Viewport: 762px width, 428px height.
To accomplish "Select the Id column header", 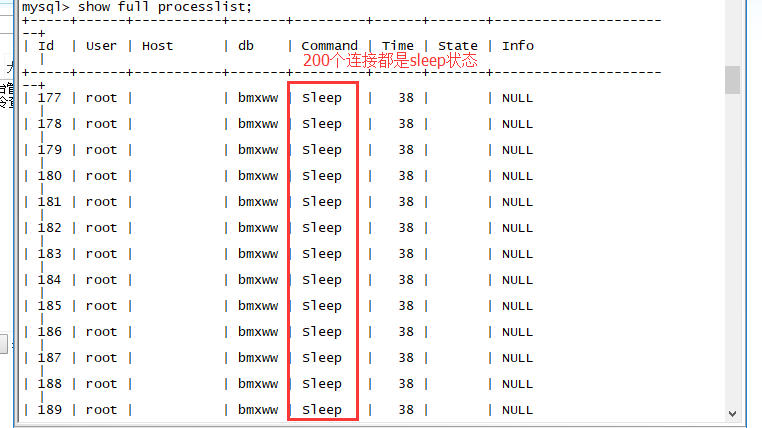I will (46, 46).
